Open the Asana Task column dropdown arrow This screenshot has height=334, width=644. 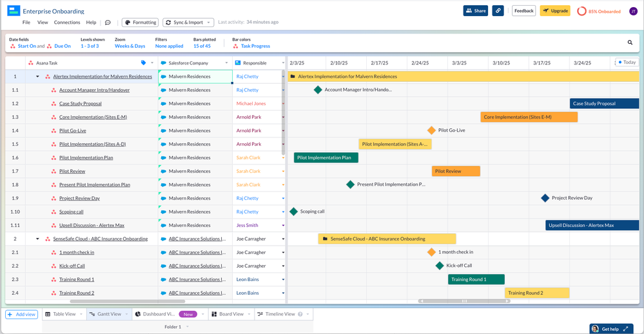[152, 63]
